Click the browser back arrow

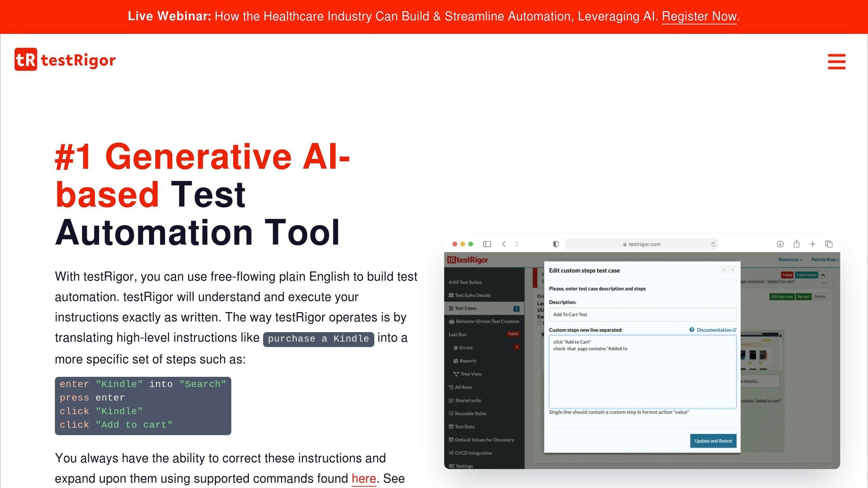(504, 244)
